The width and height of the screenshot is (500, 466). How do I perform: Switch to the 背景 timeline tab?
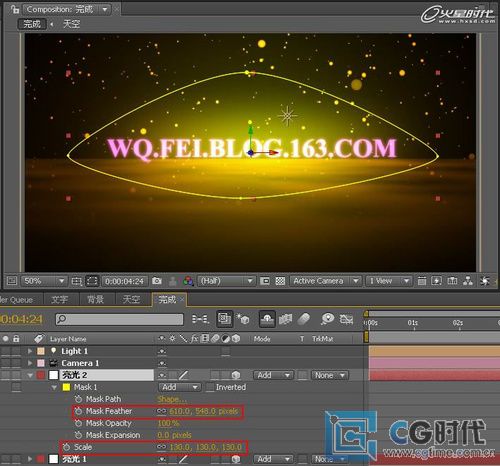[x=96, y=300]
